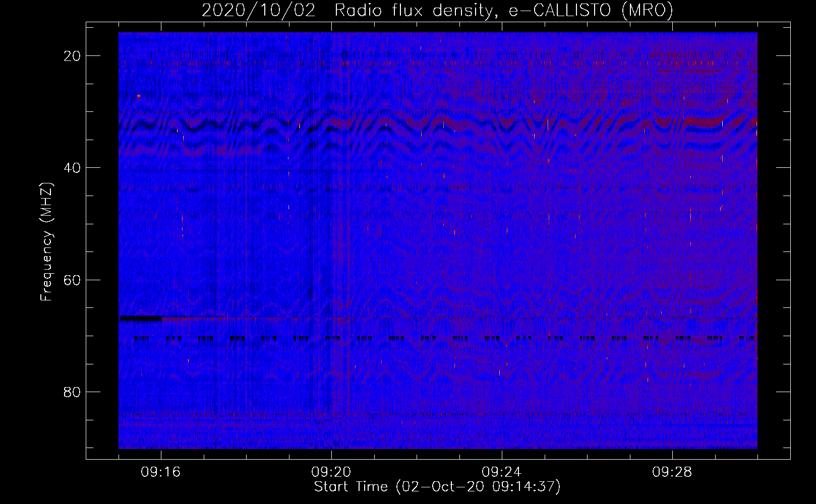This screenshot has width=816, height=504.
Task: Click the 40 frequency tick label
Action: (72, 168)
